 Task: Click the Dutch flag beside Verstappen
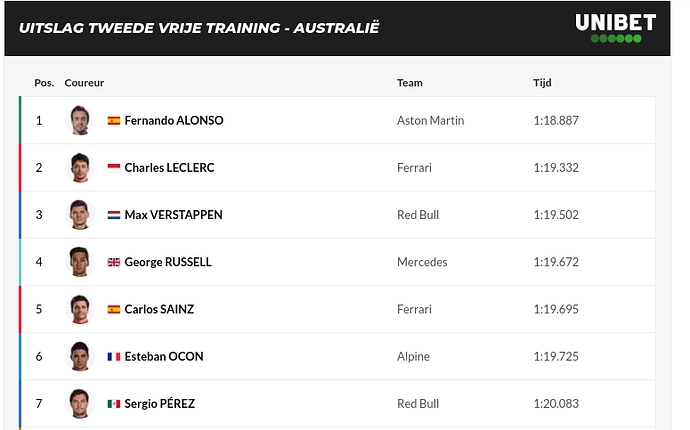pos(114,215)
